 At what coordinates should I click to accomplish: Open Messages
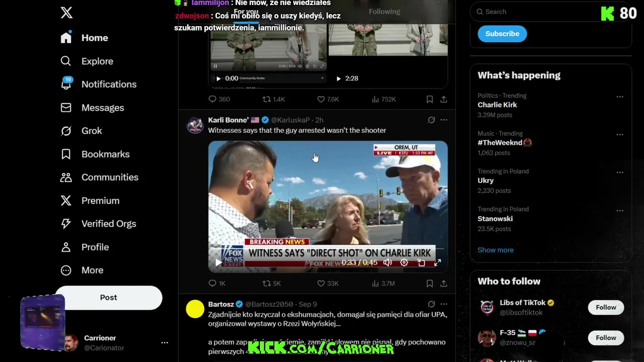tap(92, 108)
